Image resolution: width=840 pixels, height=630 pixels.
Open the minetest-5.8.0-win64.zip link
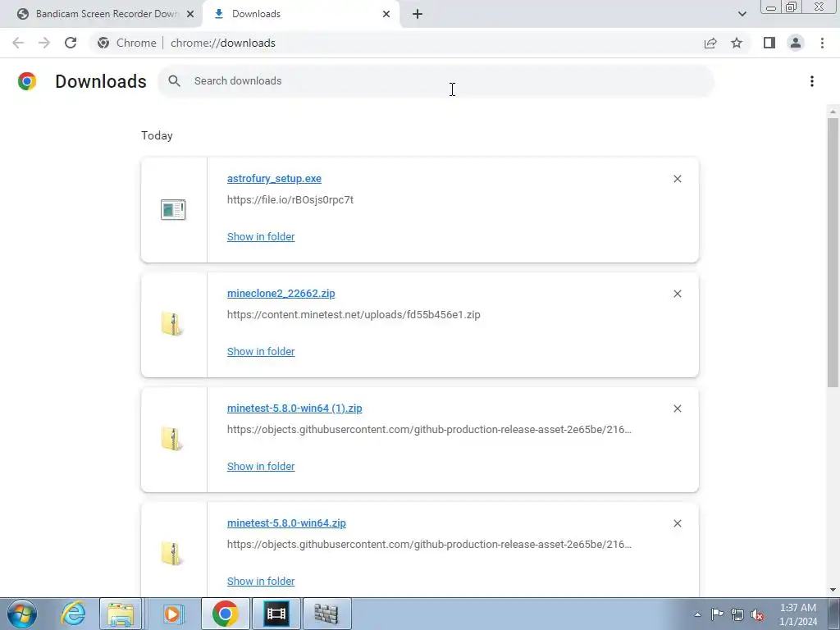[286, 523]
